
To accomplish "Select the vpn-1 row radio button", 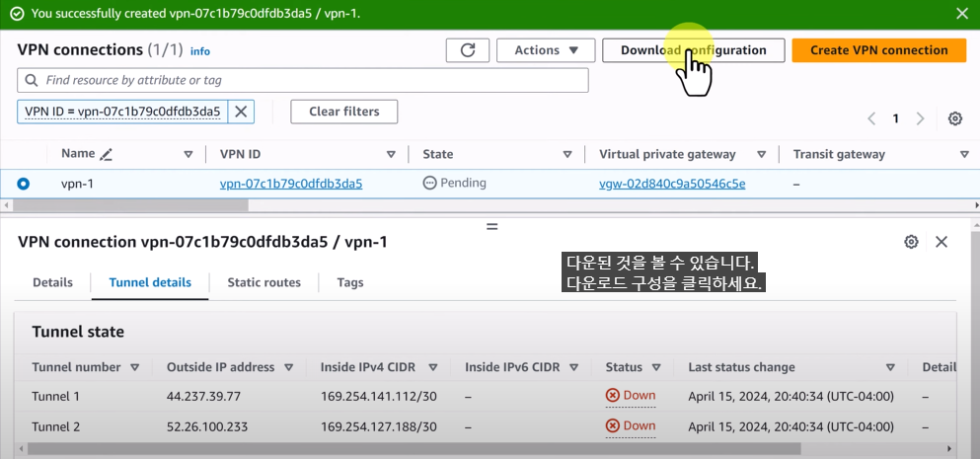I will coord(23,184).
